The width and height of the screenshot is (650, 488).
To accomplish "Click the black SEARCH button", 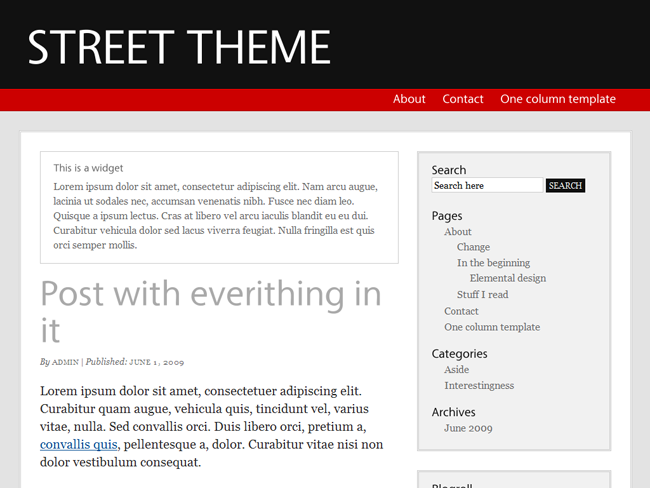I will [x=565, y=185].
